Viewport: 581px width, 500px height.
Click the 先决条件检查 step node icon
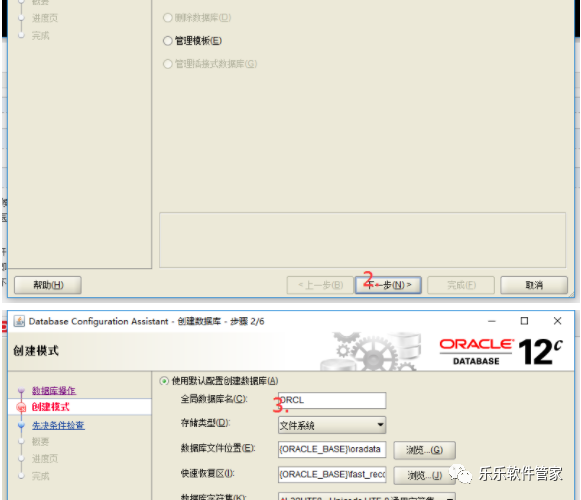21,425
